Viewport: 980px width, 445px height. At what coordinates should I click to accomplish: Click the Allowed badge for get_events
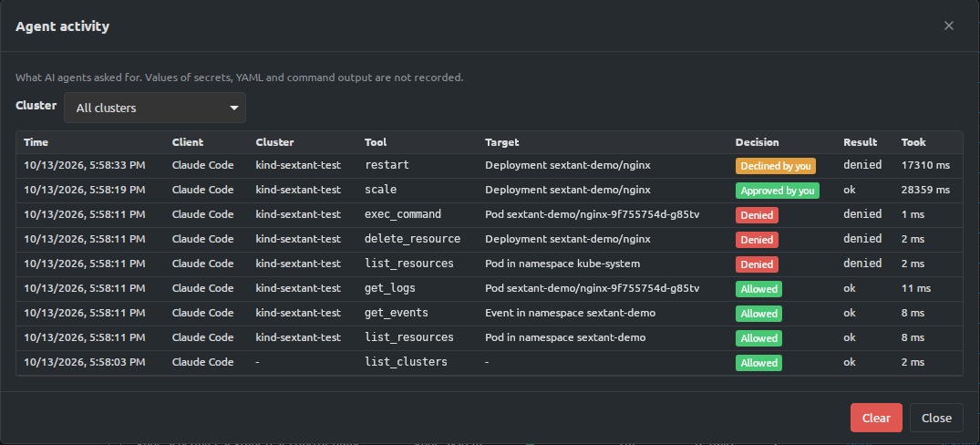point(758,313)
